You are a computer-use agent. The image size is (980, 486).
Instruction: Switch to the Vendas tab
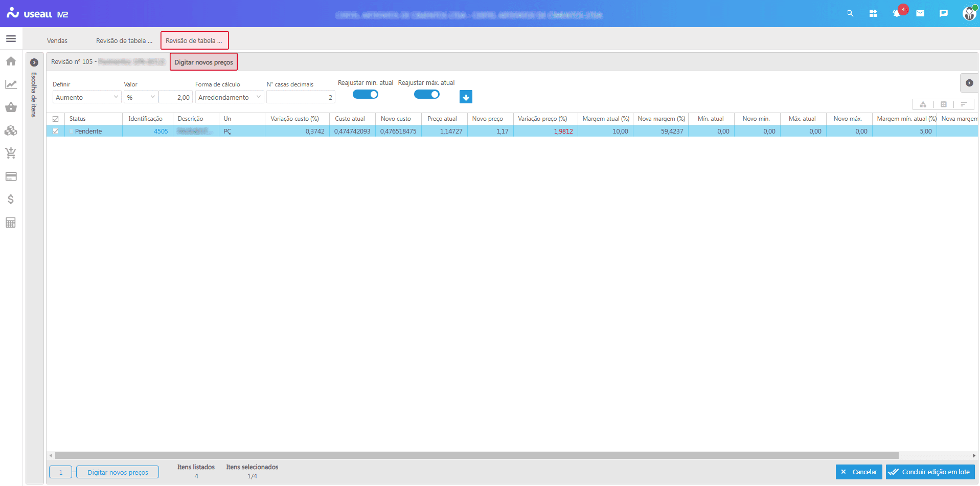(57, 41)
